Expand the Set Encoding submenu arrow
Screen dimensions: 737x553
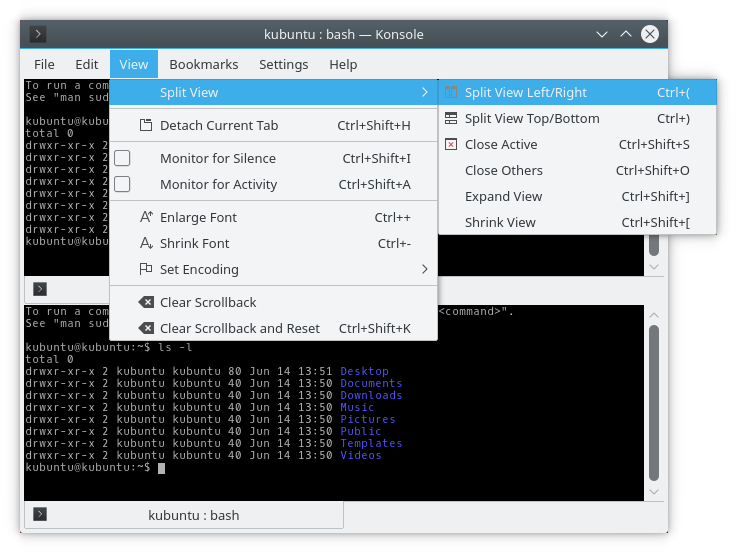pos(424,269)
